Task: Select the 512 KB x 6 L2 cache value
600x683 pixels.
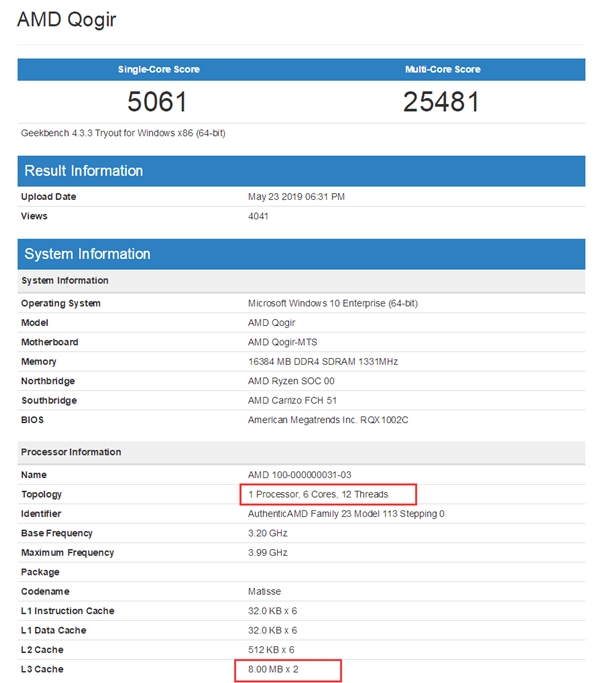Action: tap(271, 650)
